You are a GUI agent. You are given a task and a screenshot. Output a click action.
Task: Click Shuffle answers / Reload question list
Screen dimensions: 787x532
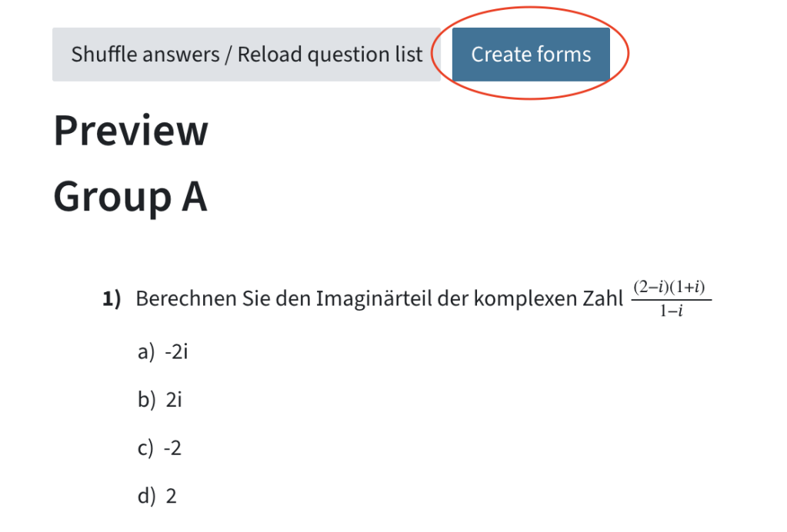246,54
